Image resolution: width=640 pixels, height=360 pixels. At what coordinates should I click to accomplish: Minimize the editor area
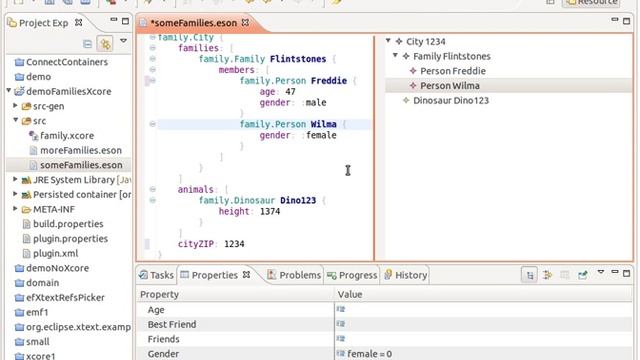pyautogui.click(x=615, y=19)
